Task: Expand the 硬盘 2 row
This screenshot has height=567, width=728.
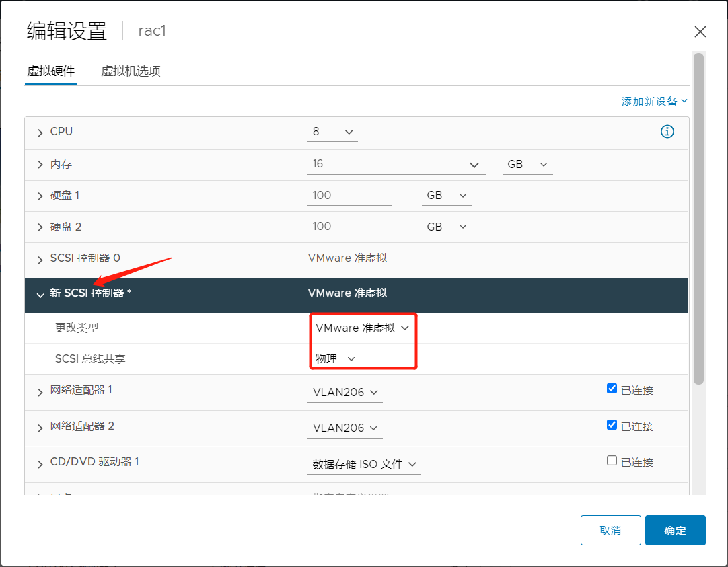Action: point(40,227)
